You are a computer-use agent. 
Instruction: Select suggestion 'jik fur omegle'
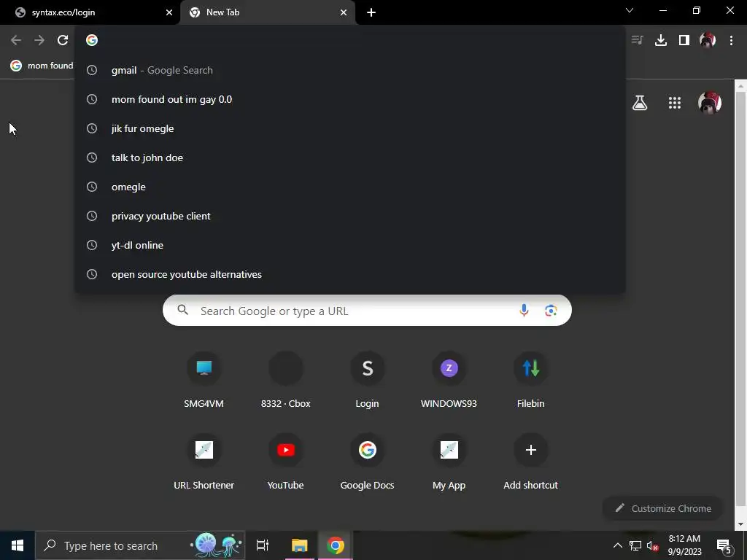(x=350, y=128)
